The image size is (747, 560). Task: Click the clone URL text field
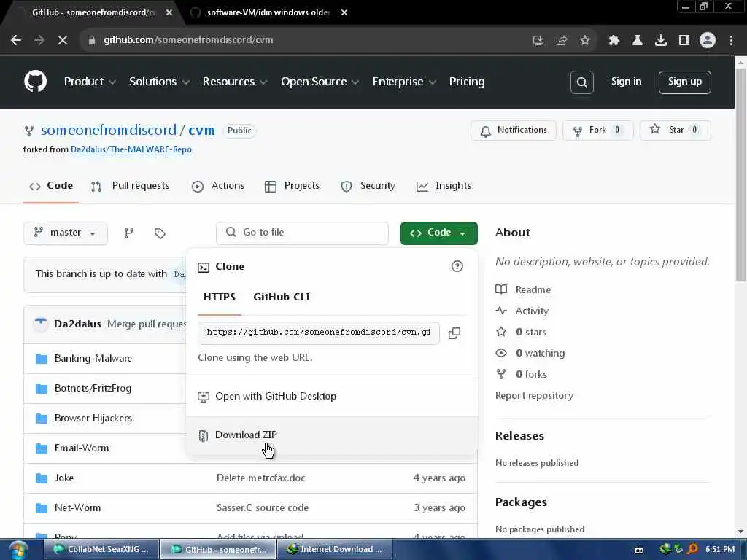click(x=318, y=332)
